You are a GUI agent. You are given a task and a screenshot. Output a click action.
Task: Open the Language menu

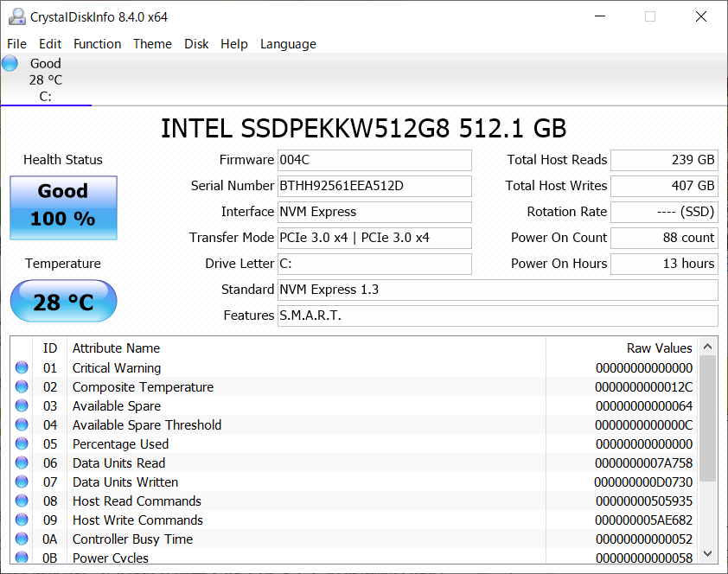[288, 43]
